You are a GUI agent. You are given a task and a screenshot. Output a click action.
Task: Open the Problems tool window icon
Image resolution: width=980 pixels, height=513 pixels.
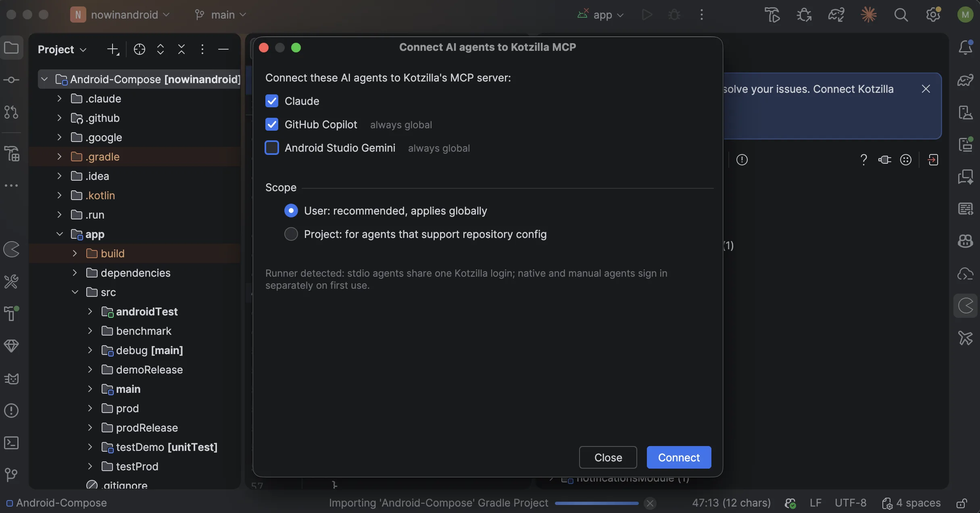pyautogui.click(x=11, y=411)
